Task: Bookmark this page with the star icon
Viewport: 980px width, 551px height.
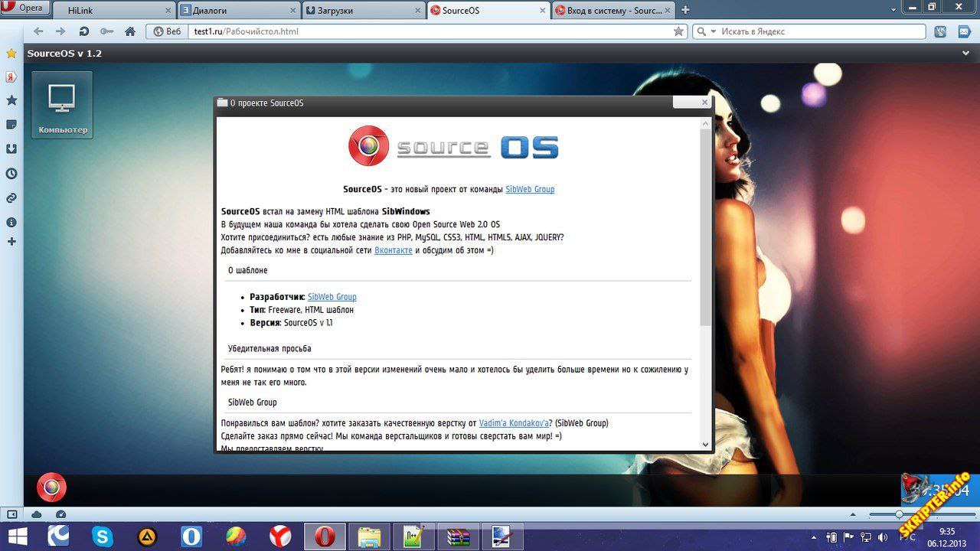Action: pyautogui.click(x=678, y=31)
